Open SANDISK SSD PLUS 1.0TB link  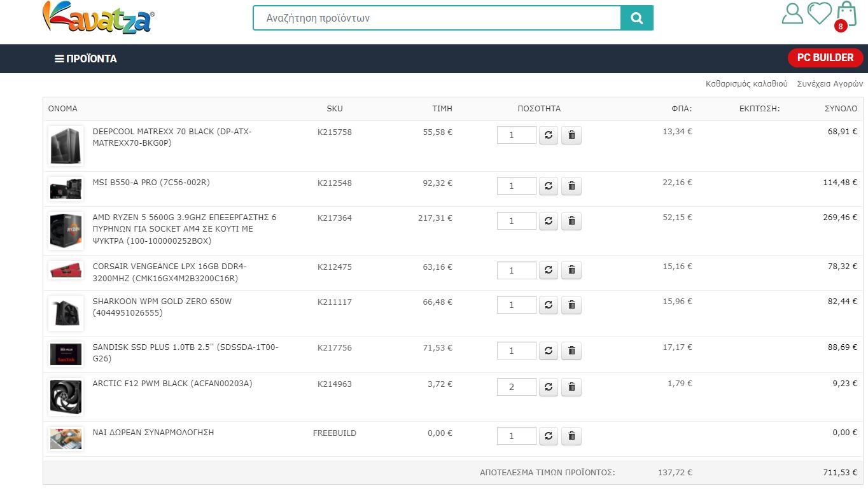[x=185, y=353]
